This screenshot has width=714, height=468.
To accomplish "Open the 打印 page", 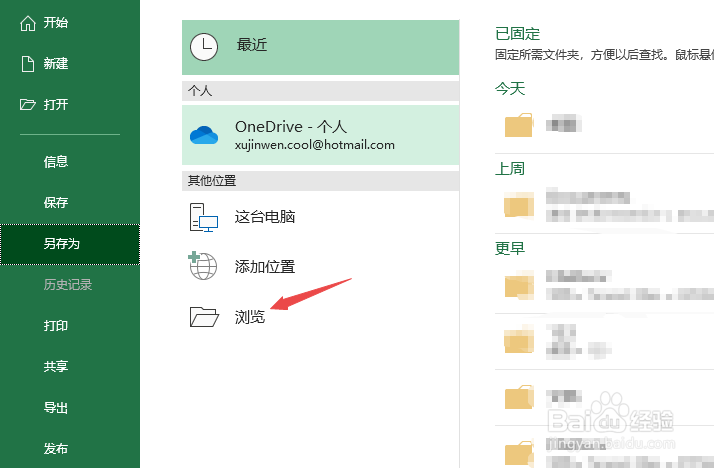I will pyautogui.click(x=70, y=326).
